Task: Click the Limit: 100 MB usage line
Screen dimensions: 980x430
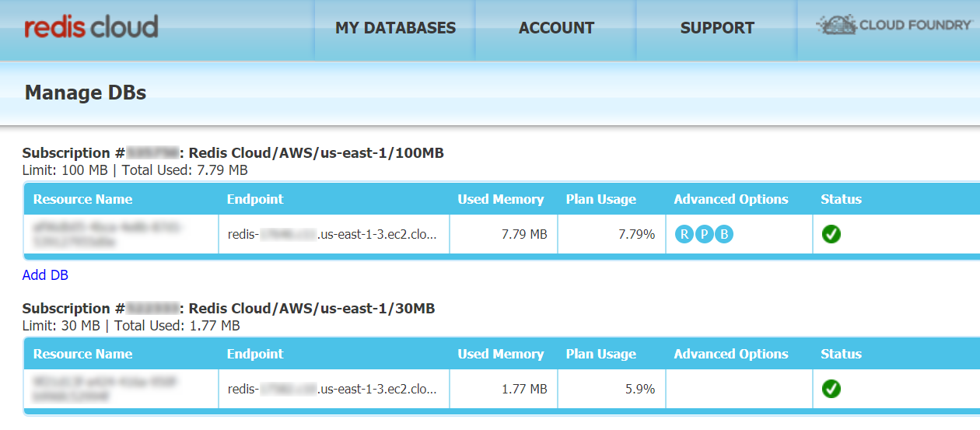Action: [135, 170]
